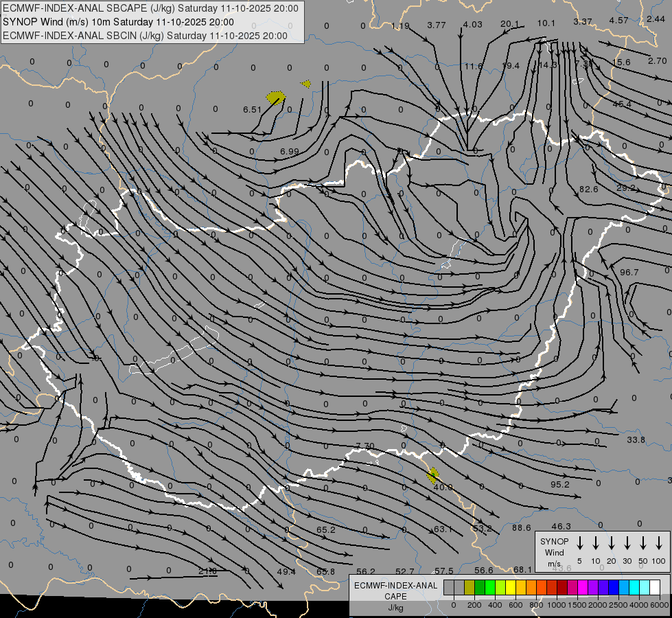Click the 6.51 value on the map
The image size is (672, 618).
click(x=252, y=110)
